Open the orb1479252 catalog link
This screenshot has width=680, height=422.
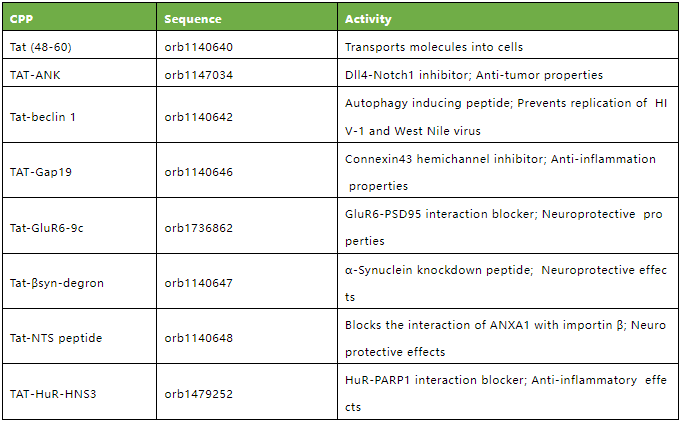coord(198,394)
